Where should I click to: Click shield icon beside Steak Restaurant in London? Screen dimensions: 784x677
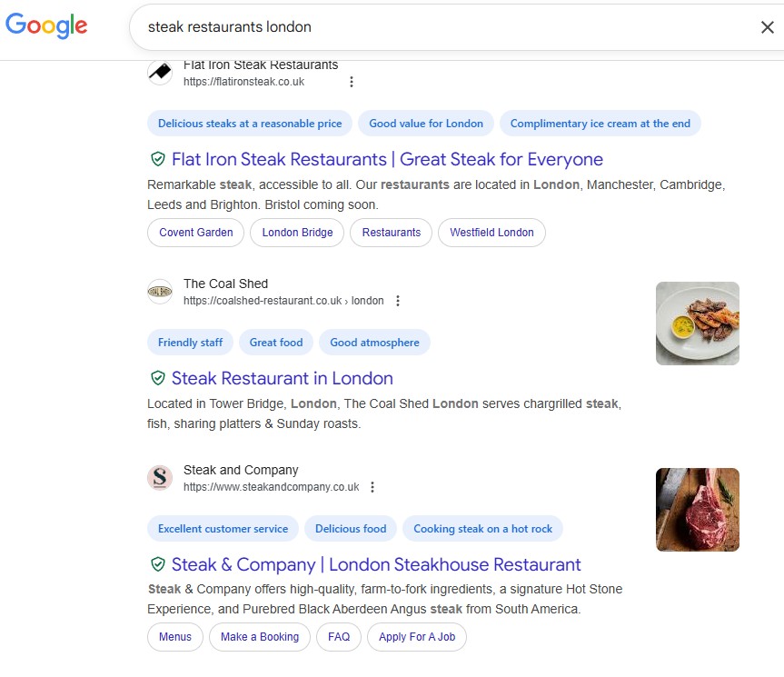pyautogui.click(x=158, y=379)
